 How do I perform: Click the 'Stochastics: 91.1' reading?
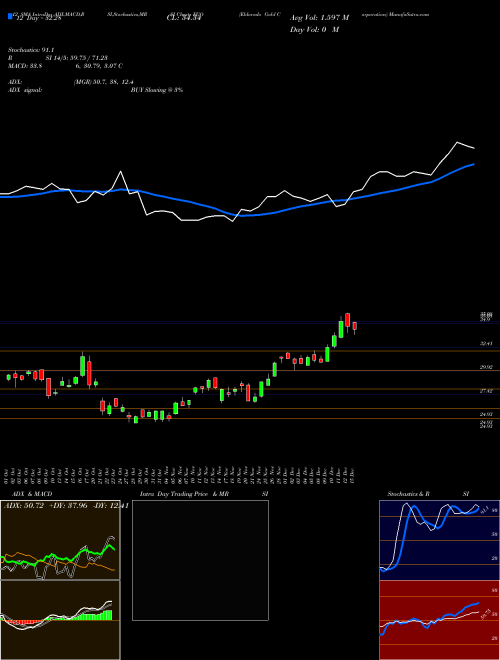31,50
